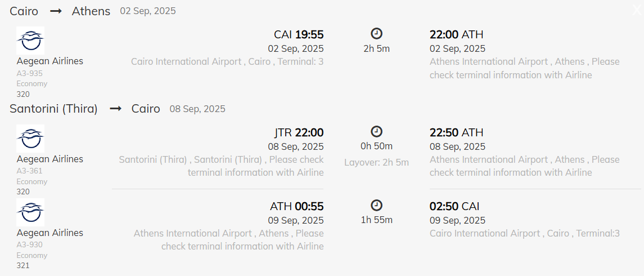The height and width of the screenshot is (276, 644).
Task: Click the clock icon above 2h 5m duration
Action: pyautogui.click(x=377, y=33)
